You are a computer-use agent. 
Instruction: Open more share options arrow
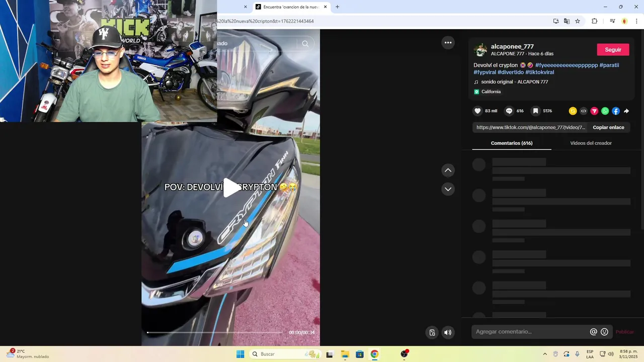point(626,111)
